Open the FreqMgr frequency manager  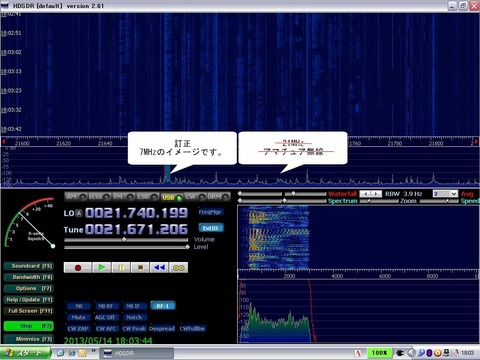click(211, 212)
